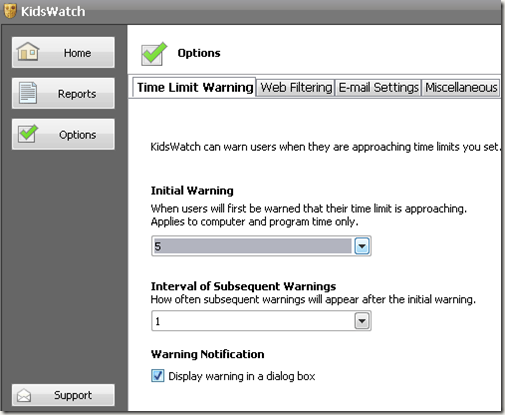
Task: Click the Warning Notification heading
Action: pyautogui.click(x=207, y=354)
